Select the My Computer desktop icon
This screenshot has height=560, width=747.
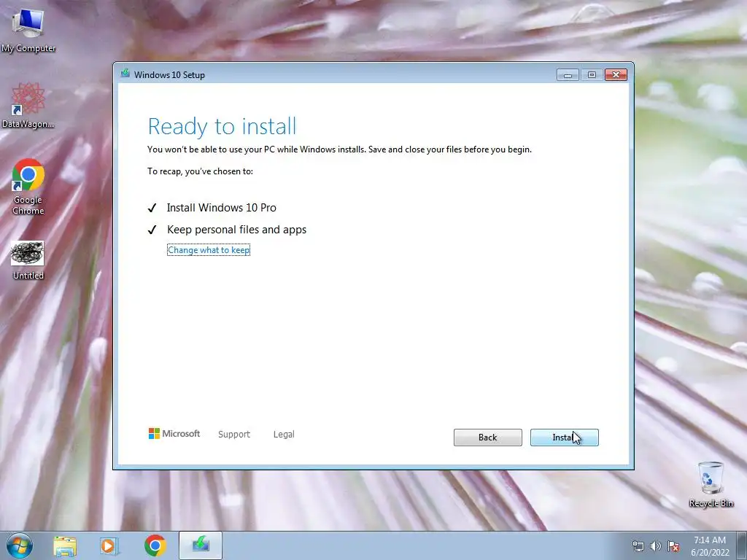pos(28,30)
